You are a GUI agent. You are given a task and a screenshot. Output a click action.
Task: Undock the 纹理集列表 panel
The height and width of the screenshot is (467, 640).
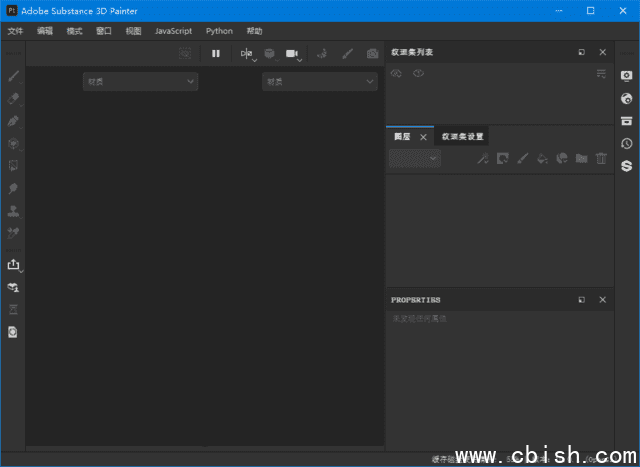click(x=582, y=52)
